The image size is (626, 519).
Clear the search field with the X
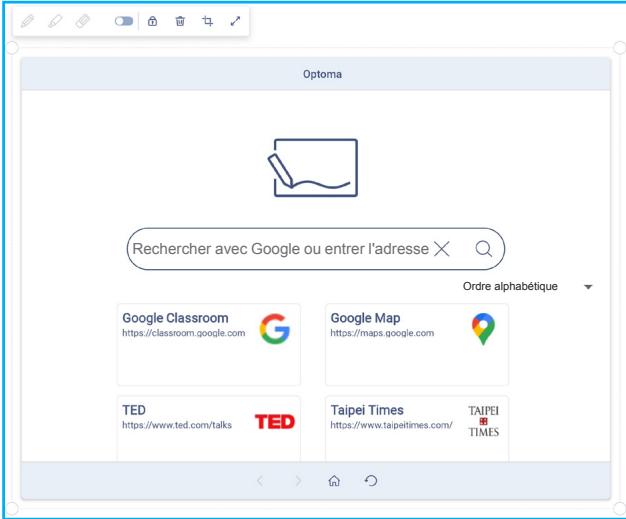442,249
